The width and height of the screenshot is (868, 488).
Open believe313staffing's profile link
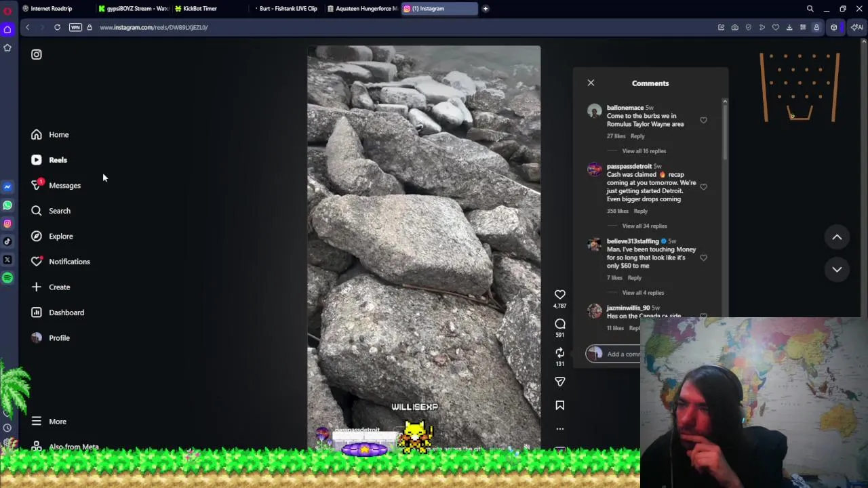(x=633, y=241)
